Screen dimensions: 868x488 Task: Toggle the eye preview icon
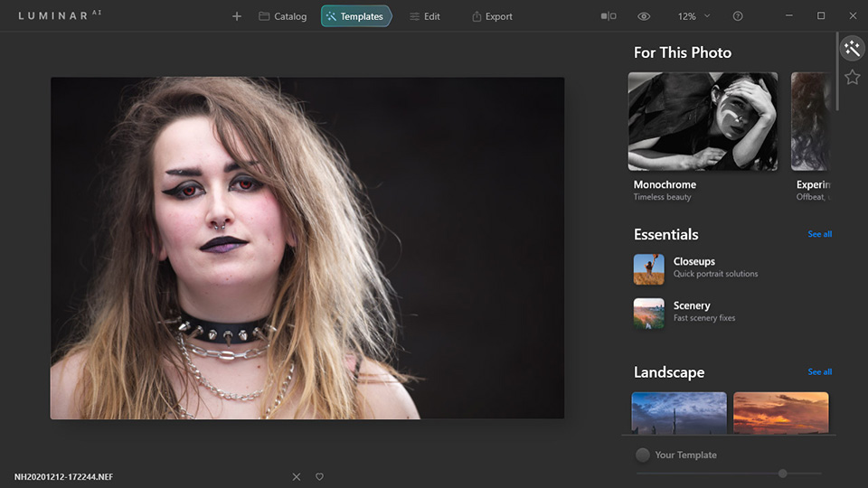click(x=644, y=16)
